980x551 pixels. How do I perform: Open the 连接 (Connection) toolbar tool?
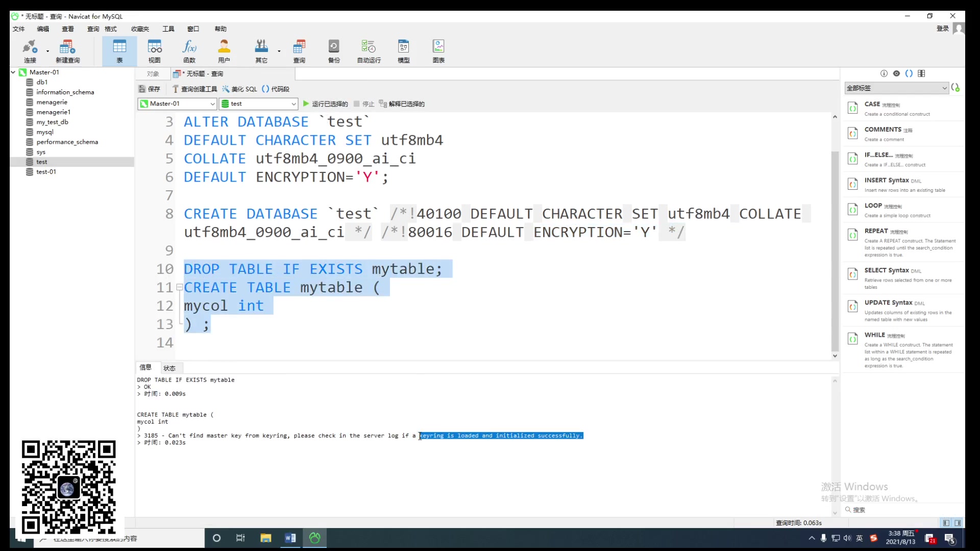click(x=30, y=52)
